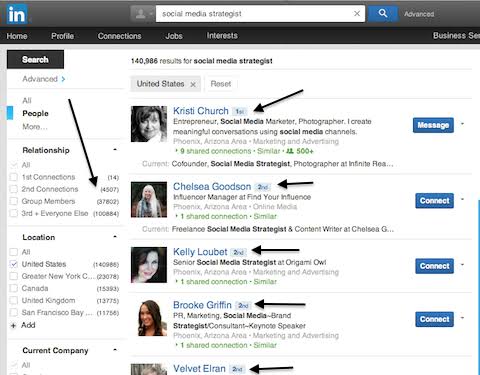Viewport: 480px width, 375px height.
Task: Open Kelly Loubet's profile link
Action: pyautogui.click(x=200, y=252)
